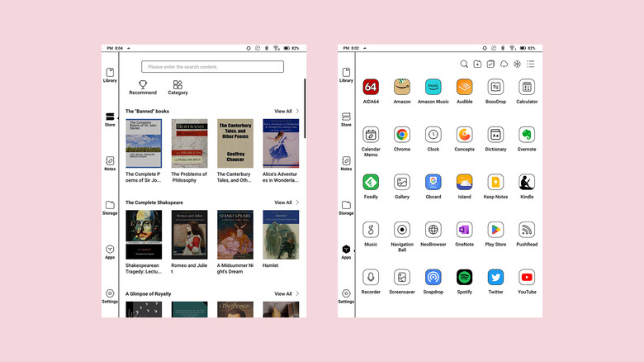Open Settings in Apps screen sidebar
Viewport: 644px width, 362px height.
[346, 297]
